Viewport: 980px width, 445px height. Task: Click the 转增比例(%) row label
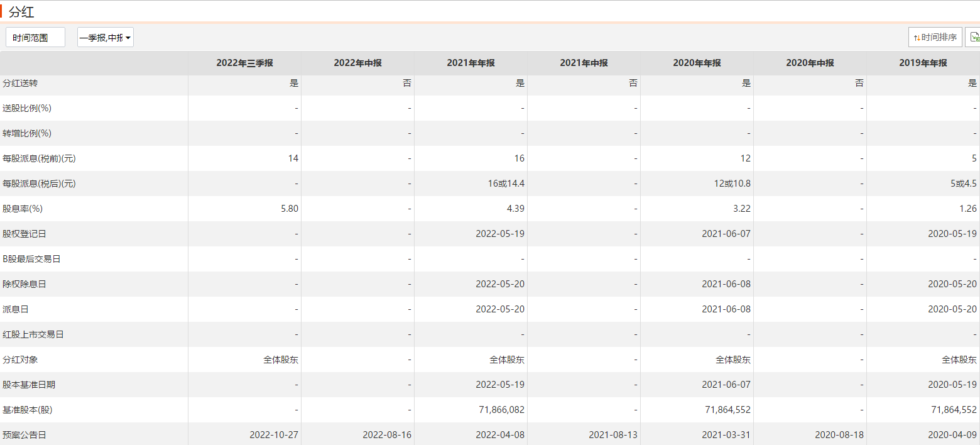click(27, 133)
